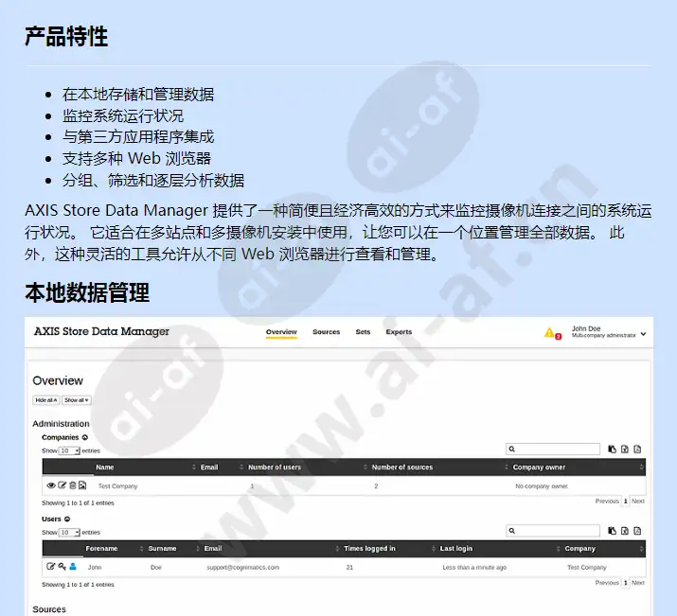Click the Companies table Email column header
Image resolution: width=677 pixels, height=616 pixels.
[x=209, y=467]
